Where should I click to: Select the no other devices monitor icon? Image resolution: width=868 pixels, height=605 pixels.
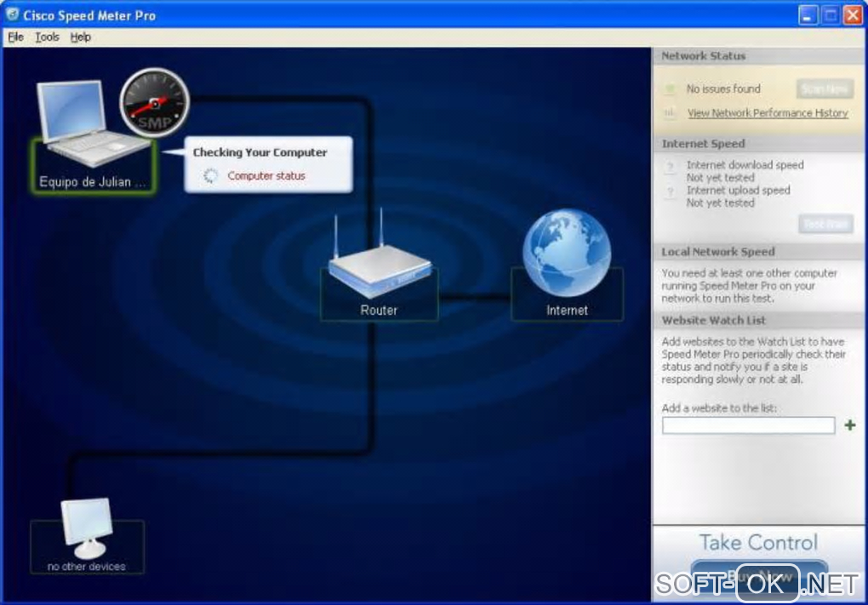(87, 528)
